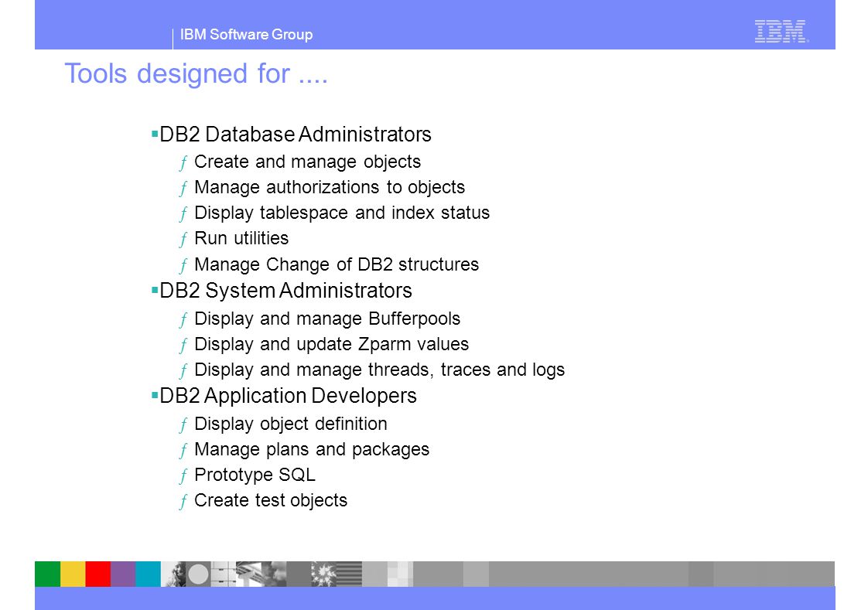The image size is (868, 610).
Task: Click the yellow square in footer strip
Action: [x=73, y=574]
